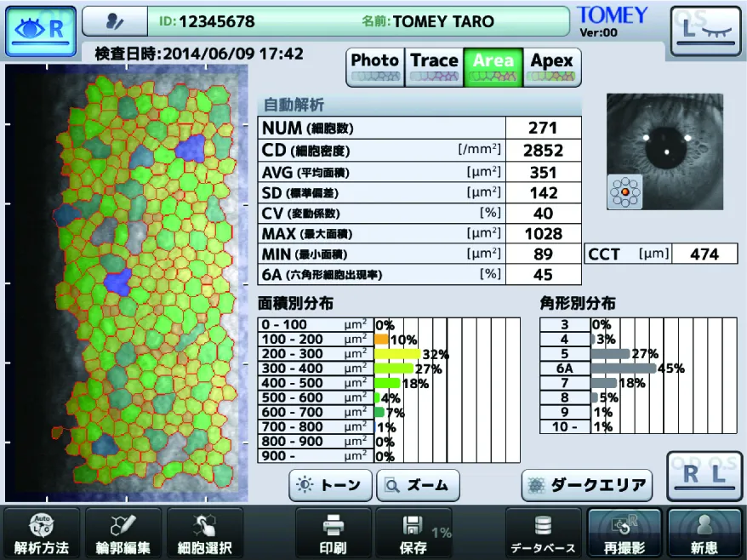The width and height of the screenshot is (747, 560).
Task: Open the データベース database
Action: pos(543,533)
